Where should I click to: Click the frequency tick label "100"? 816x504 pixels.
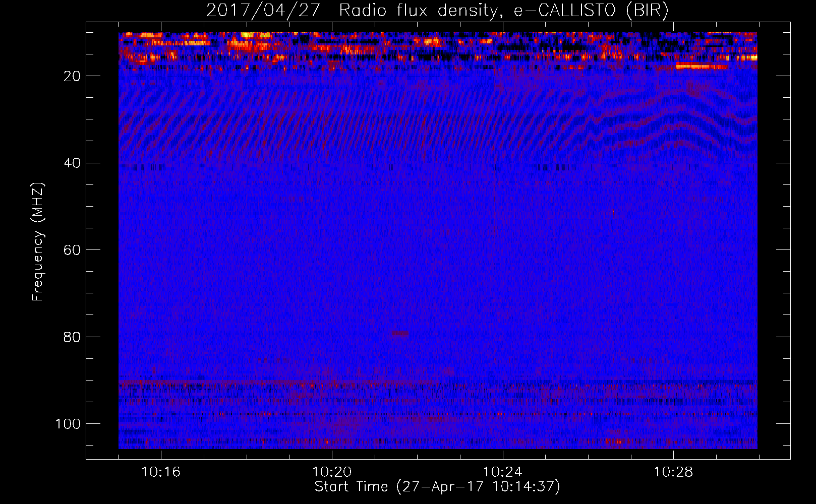tap(68, 424)
